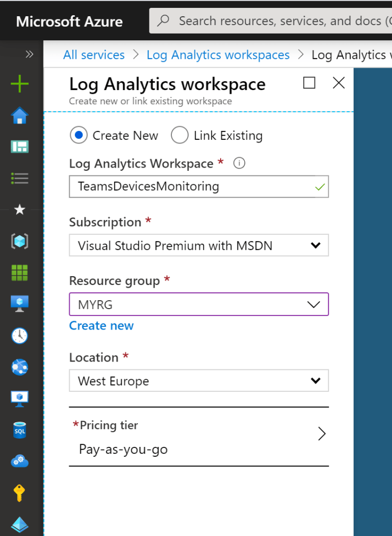Open the SQL databases icon

[20, 430]
